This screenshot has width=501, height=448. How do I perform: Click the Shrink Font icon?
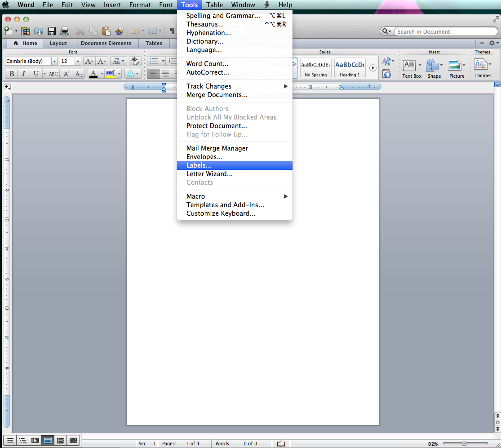[102, 61]
